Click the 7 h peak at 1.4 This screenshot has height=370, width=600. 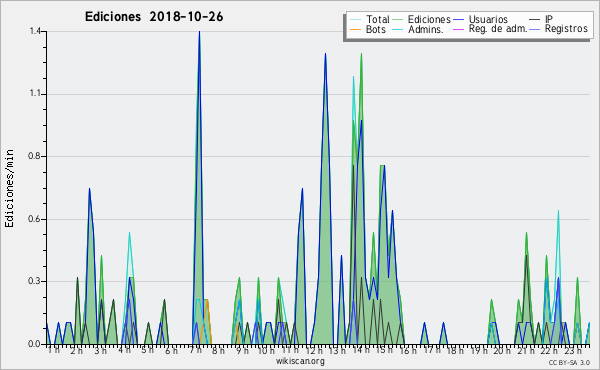pyautogui.click(x=199, y=32)
